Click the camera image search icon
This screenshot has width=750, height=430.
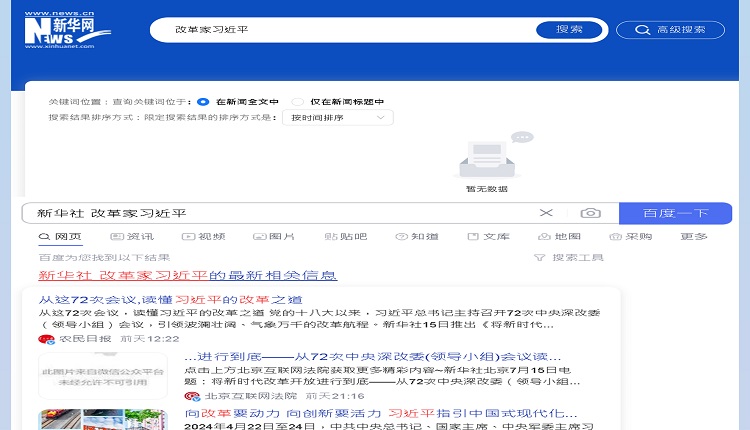coord(590,213)
